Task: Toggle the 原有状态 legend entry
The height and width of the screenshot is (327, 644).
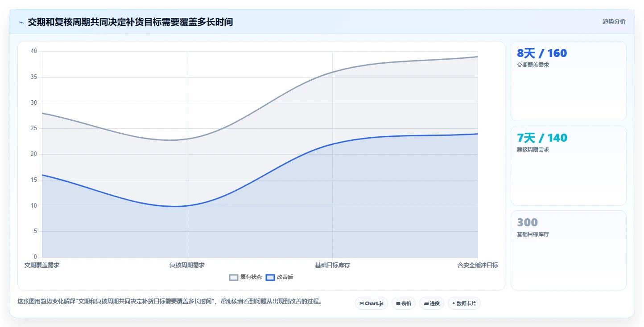Action: click(x=245, y=277)
